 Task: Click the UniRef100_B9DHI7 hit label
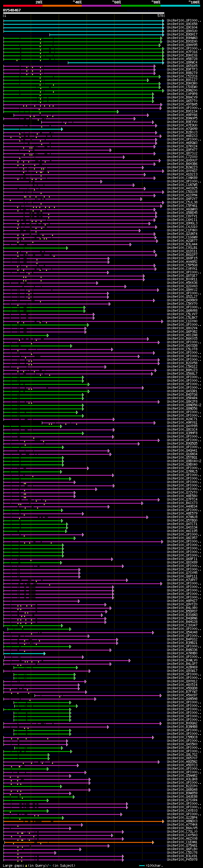point(182,34)
